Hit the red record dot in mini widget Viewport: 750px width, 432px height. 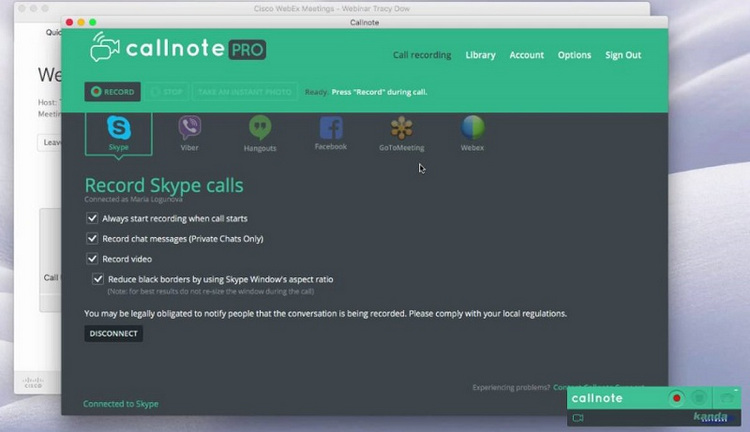(x=676, y=398)
